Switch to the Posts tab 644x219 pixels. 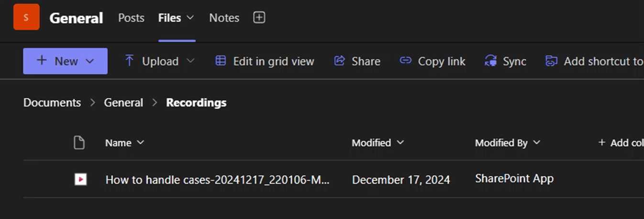(x=131, y=18)
